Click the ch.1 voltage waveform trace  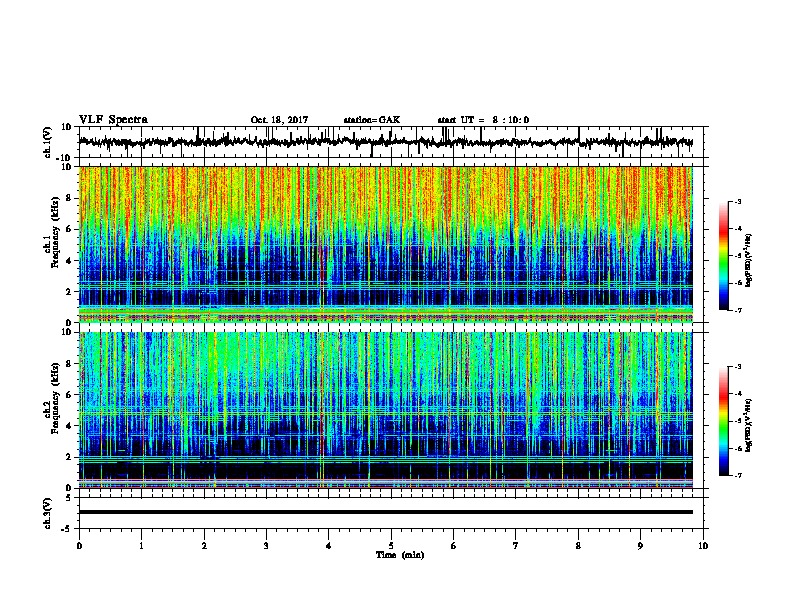[x=385, y=142]
